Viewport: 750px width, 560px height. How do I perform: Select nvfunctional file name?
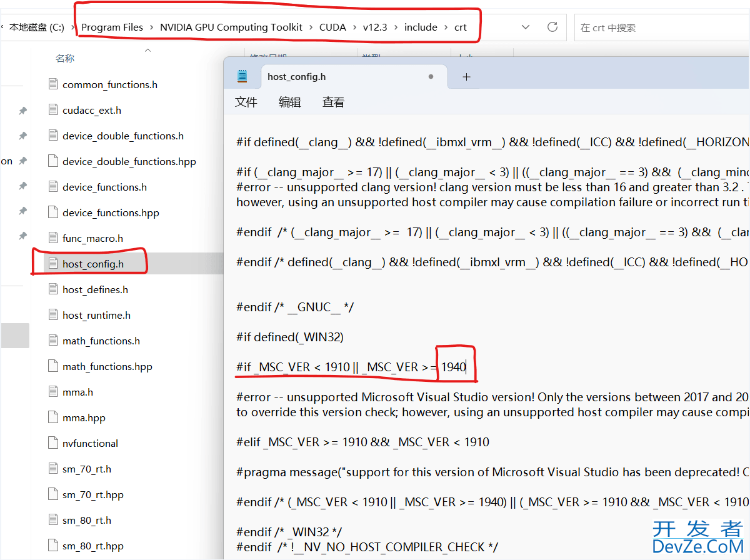tap(90, 443)
